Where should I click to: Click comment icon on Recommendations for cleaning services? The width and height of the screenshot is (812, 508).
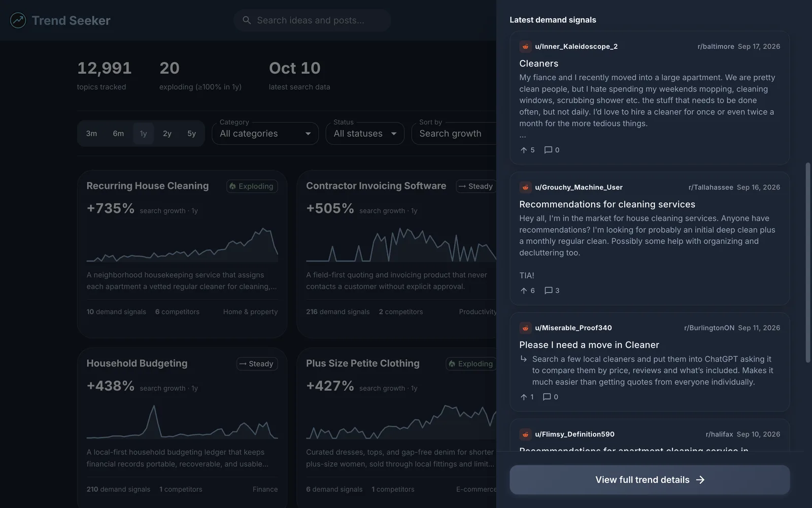pyautogui.click(x=548, y=291)
